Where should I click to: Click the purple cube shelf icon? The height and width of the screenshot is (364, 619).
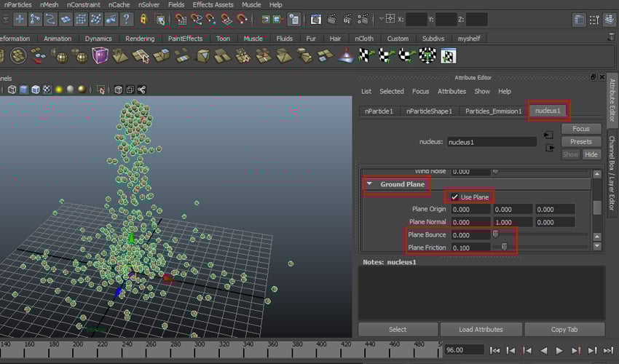100,55
